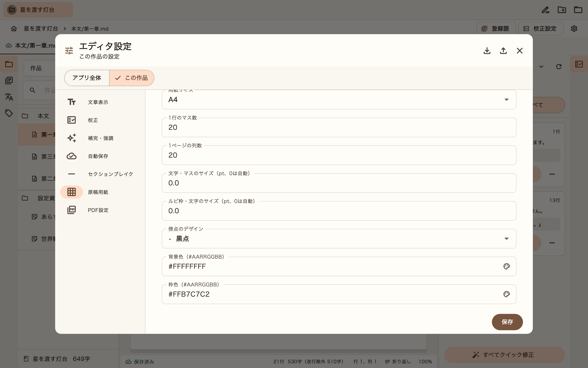Image resolution: width=588 pixels, height=368 pixels.
Task: Click the download/import settings icon
Action: (487, 51)
